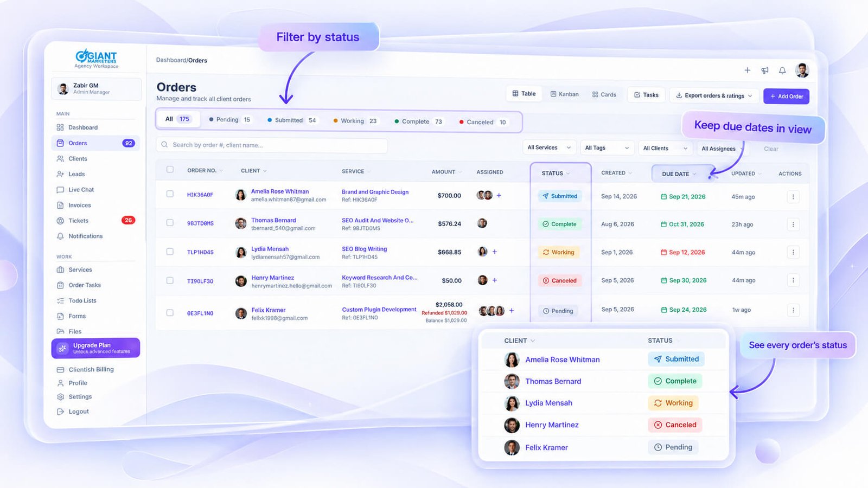
Task: Switch to Cards view
Action: tap(604, 94)
